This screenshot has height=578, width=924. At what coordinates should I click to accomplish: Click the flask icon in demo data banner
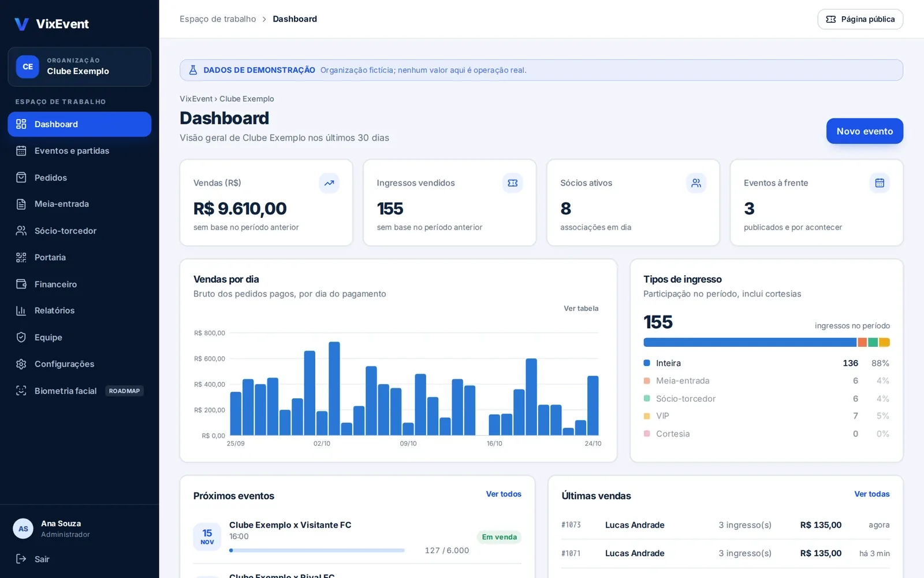coord(193,70)
